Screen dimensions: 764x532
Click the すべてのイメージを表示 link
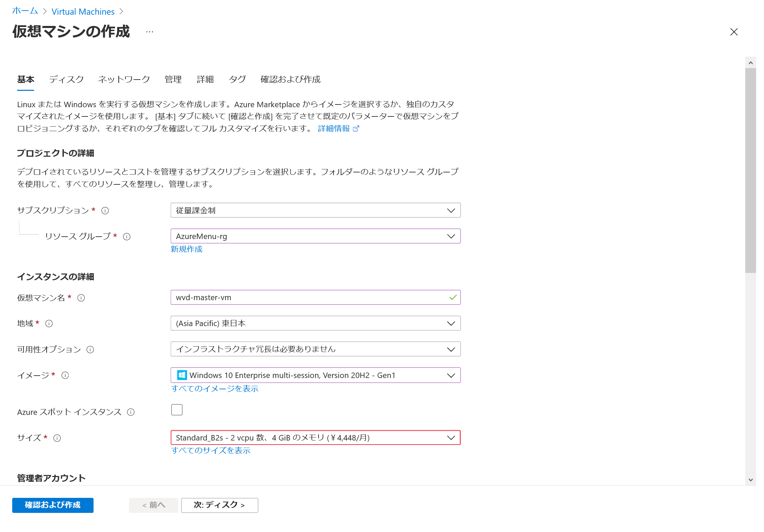point(215,389)
